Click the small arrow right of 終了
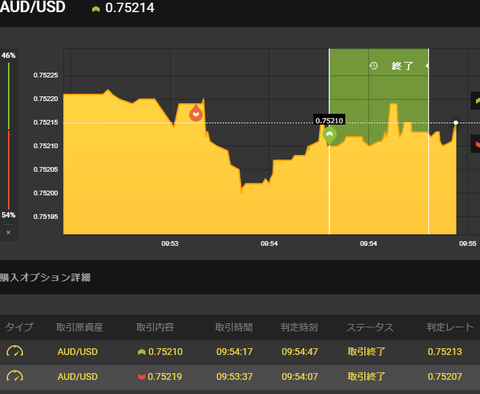This screenshot has width=480, height=394. coord(427,66)
